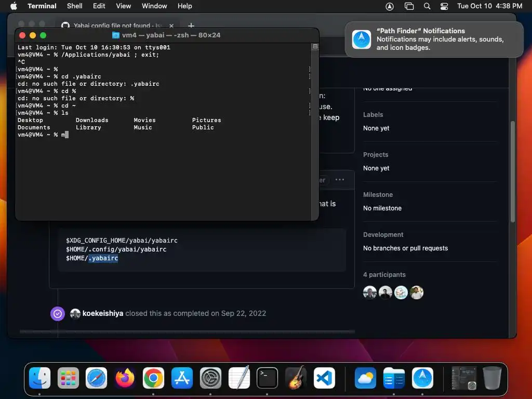The height and width of the screenshot is (399, 532).
Task: Open the comment options ellipsis menu
Action: 340,180
